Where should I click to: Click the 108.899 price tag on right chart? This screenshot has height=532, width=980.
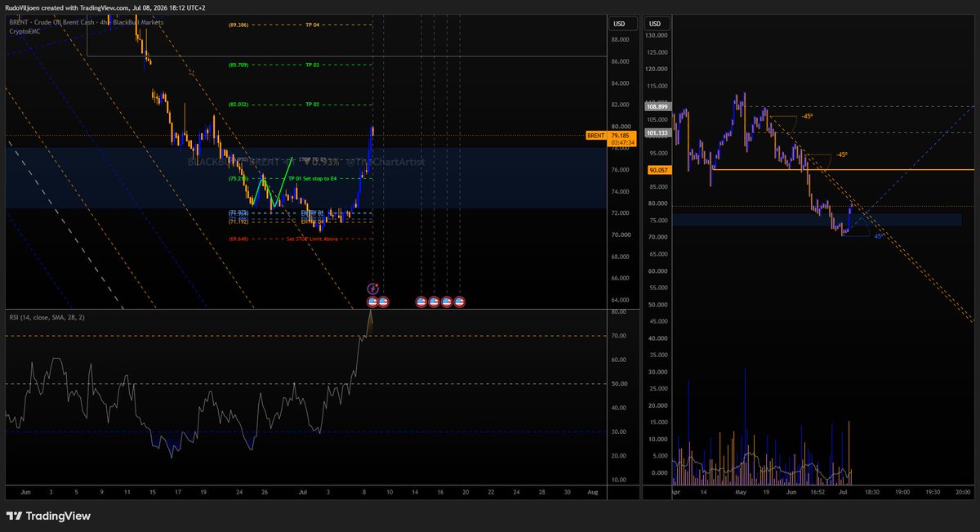[x=658, y=107]
